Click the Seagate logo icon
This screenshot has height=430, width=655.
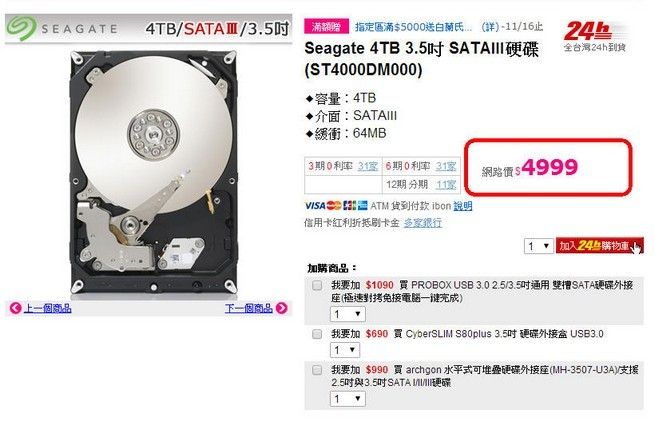click(20, 28)
